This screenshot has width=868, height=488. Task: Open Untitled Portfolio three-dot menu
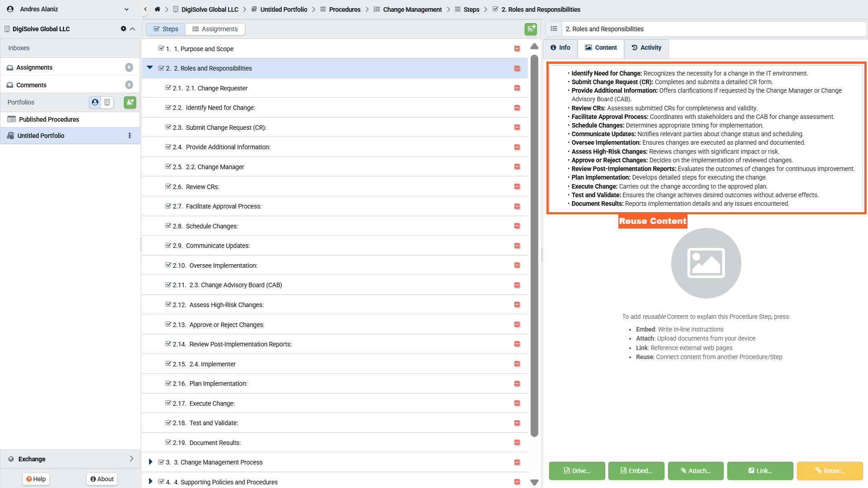(130, 136)
